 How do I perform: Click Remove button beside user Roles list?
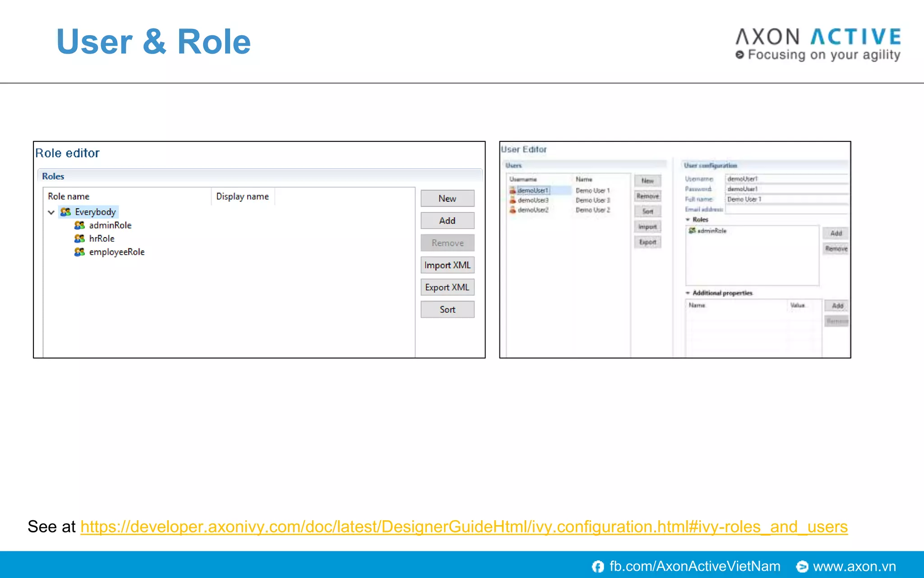pos(836,248)
